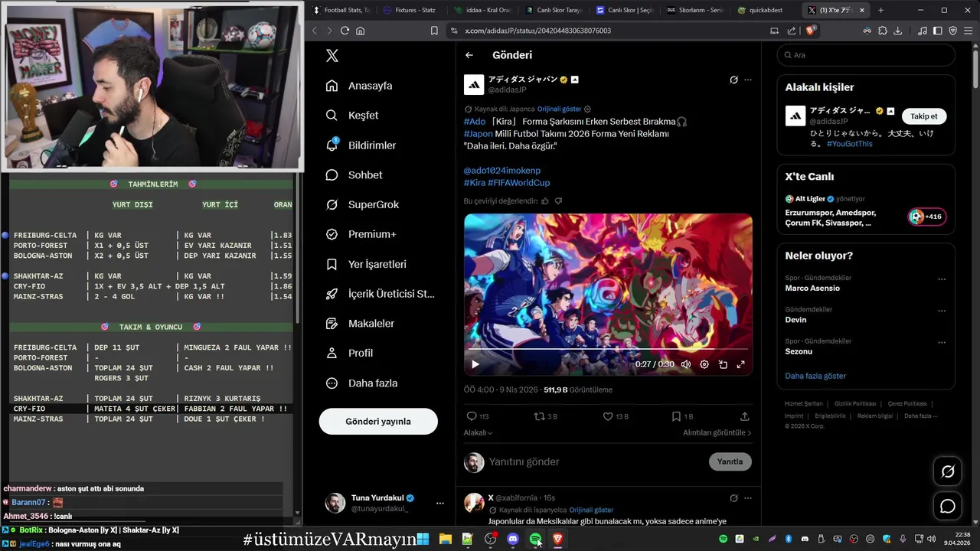The image size is (980, 551).
Task: Click the Ara search field
Action: (866, 55)
